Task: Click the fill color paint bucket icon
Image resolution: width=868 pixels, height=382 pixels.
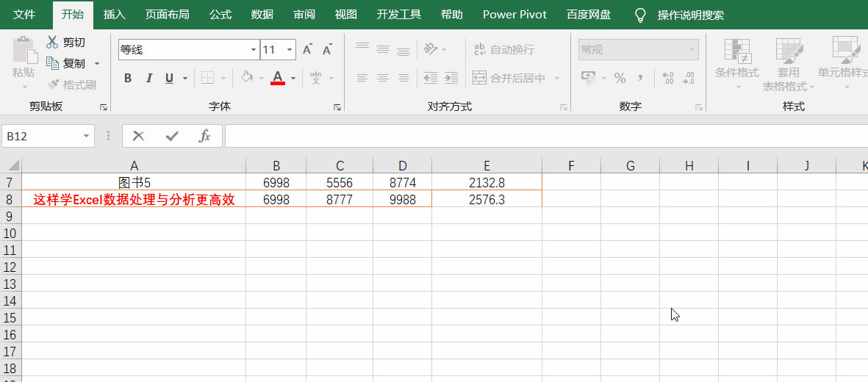Action: (247, 78)
